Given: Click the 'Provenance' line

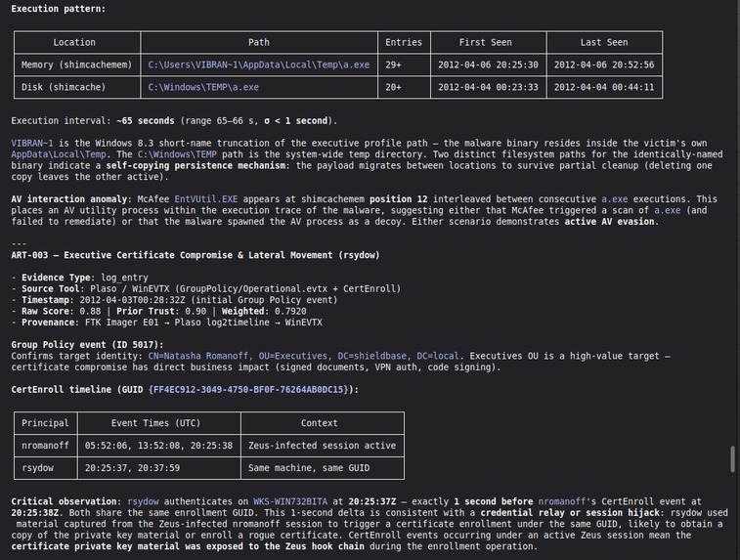Looking at the screenshot, I should [166, 323].
